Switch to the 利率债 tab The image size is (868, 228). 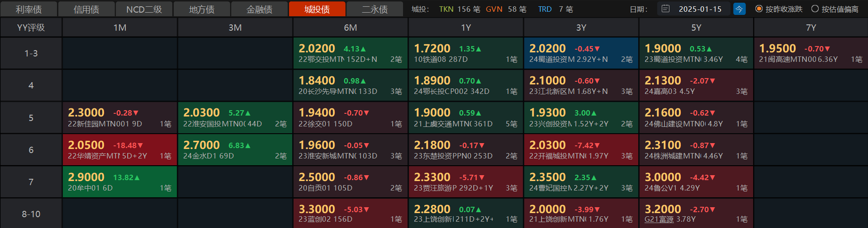click(28, 9)
